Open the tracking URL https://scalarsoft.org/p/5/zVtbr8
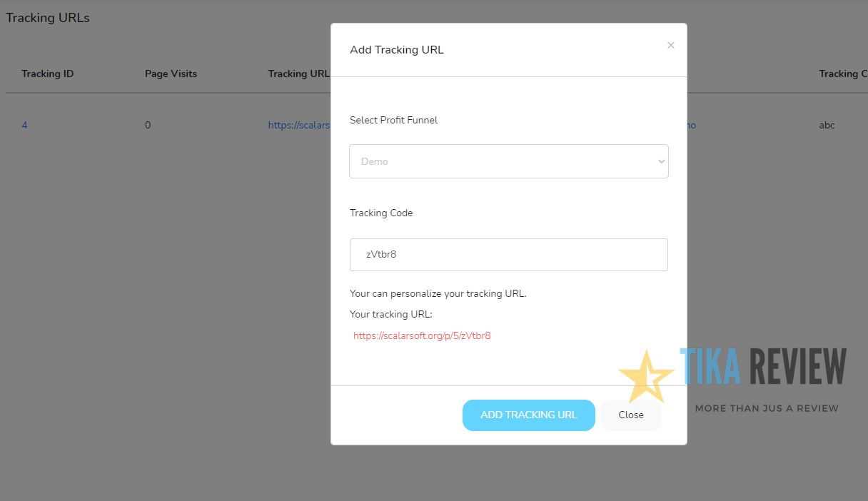868x501 pixels. tap(421, 335)
